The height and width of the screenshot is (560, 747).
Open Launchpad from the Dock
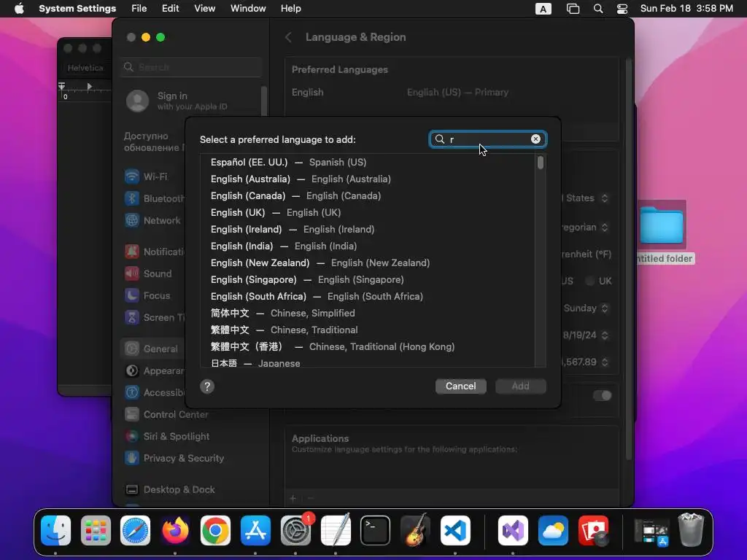click(x=96, y=530)
